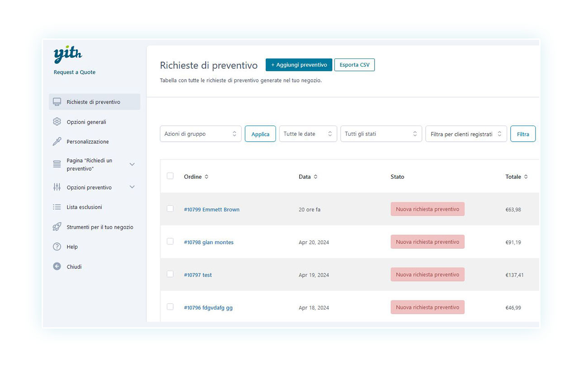This screenshot has height=368, width=588.
Task: Open Opzioni generali menu item
Action: coord(86,122)
